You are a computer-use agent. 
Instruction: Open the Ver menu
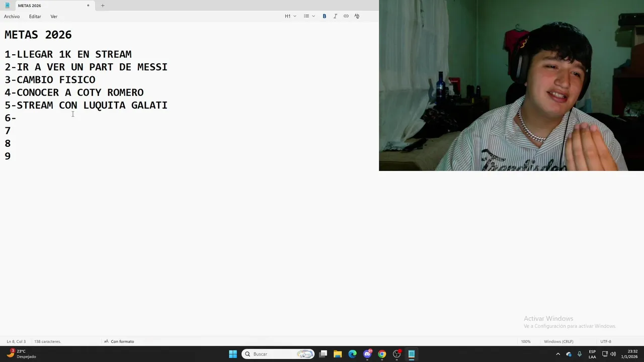tap(54, 17)
